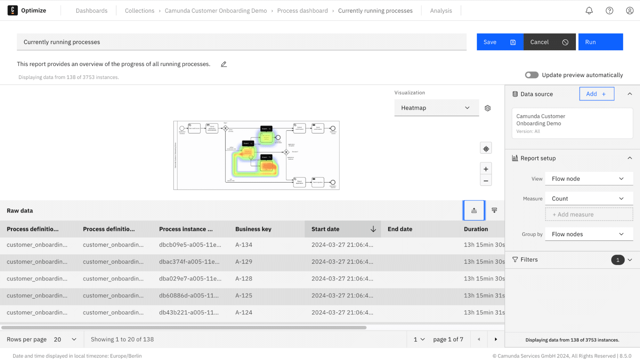Go to Analysis in top navigation
The image size is (640, 364).
441,11
